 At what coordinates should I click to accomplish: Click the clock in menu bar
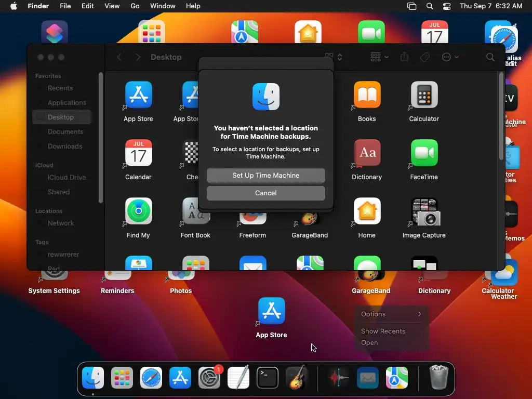(490, 6)
